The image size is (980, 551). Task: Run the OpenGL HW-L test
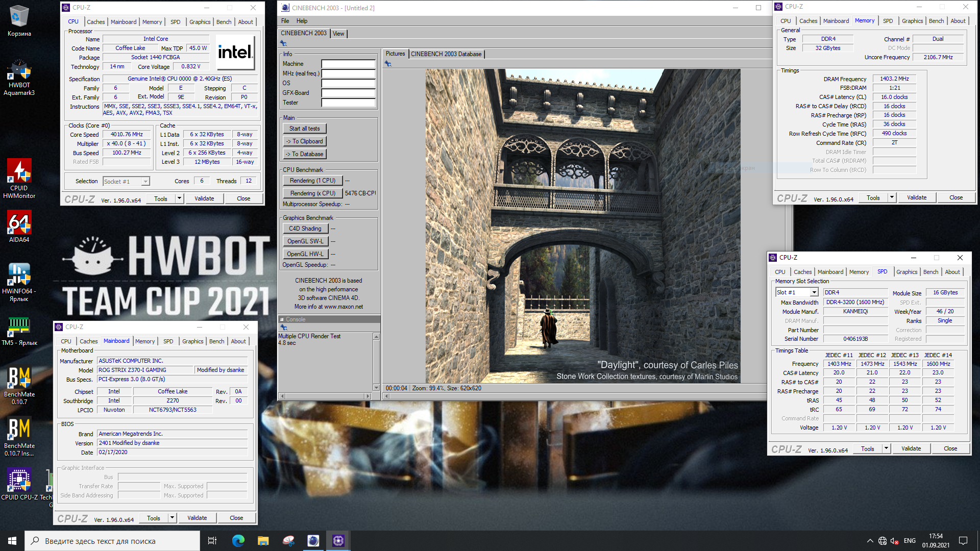tap(305, 254)
